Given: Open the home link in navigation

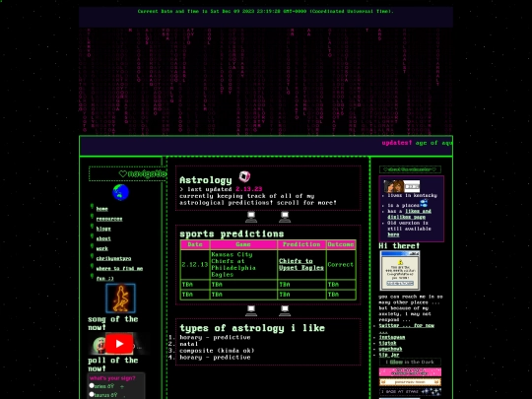Looking at the screenshot, I should (x=101, y=209).
